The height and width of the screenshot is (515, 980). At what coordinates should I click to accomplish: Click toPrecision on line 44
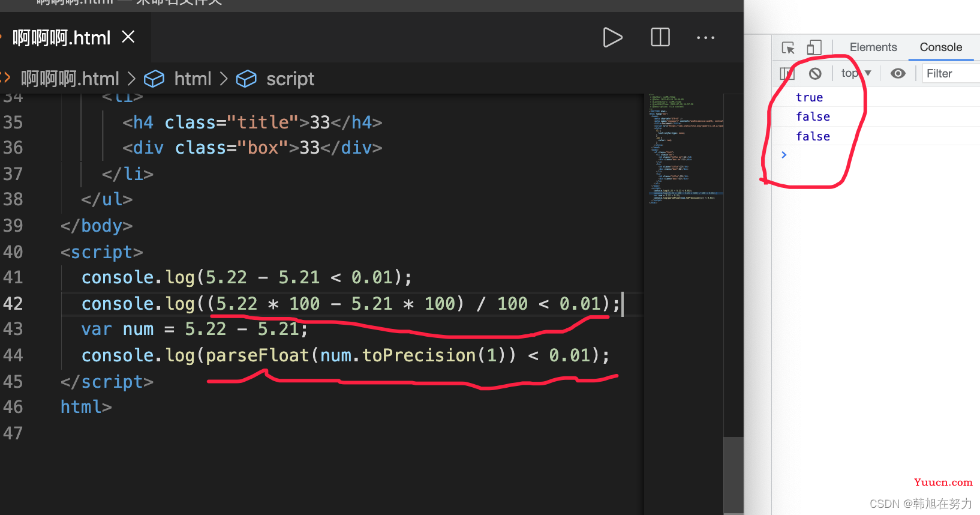[x=419, y=355]
